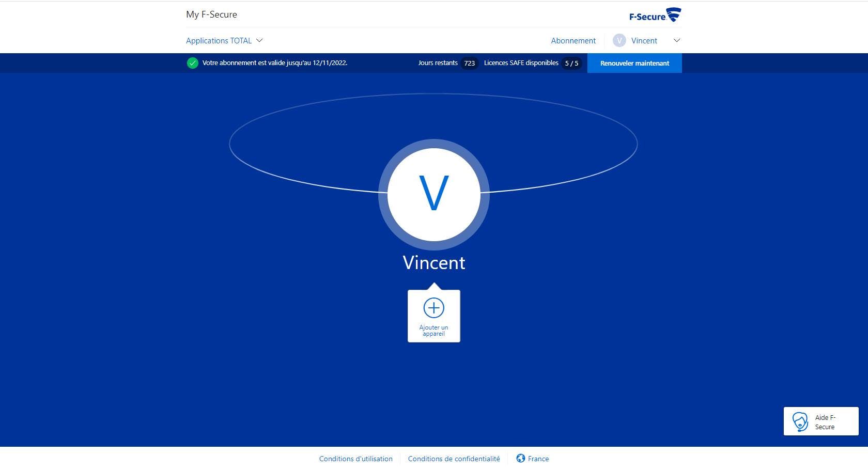This screenshot has width=868, height=470.
Task: Change region via France link
Action: coord(538,459)
